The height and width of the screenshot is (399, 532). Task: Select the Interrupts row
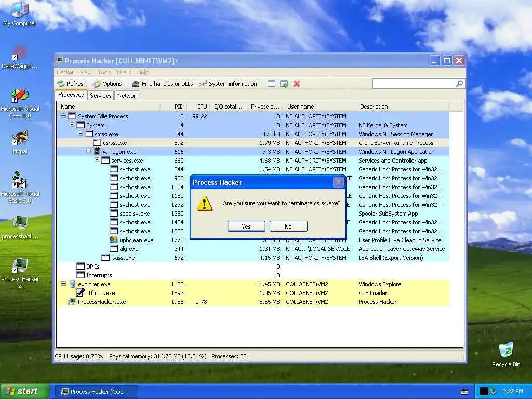pyautogui.click(x=253, y=275)
